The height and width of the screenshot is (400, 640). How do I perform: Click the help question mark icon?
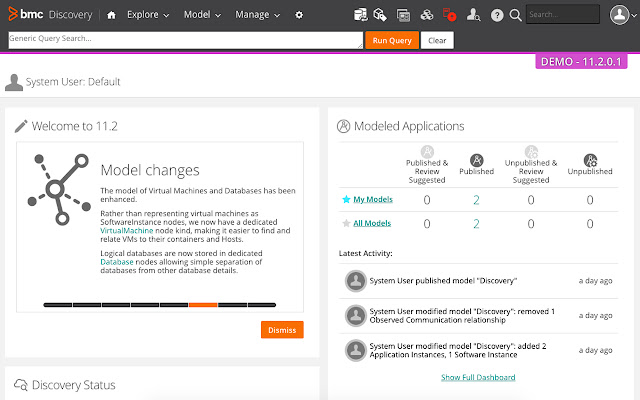pos(496,15)
